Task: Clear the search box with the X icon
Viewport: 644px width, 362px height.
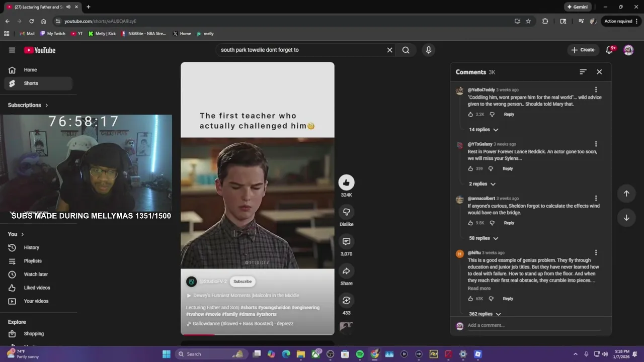Action: pos(389,50)
